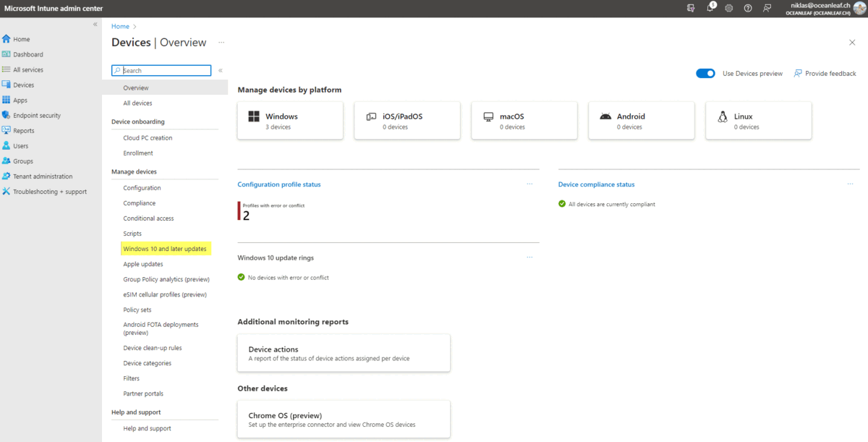Select eSIM cellular profiles (preview)
The height and width of the screenshot is (442, 868).
point(165,294)
